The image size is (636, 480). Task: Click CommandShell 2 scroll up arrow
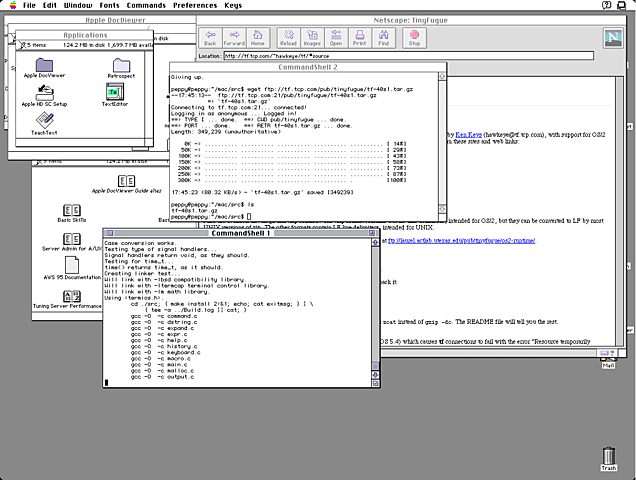pos(442,76)
